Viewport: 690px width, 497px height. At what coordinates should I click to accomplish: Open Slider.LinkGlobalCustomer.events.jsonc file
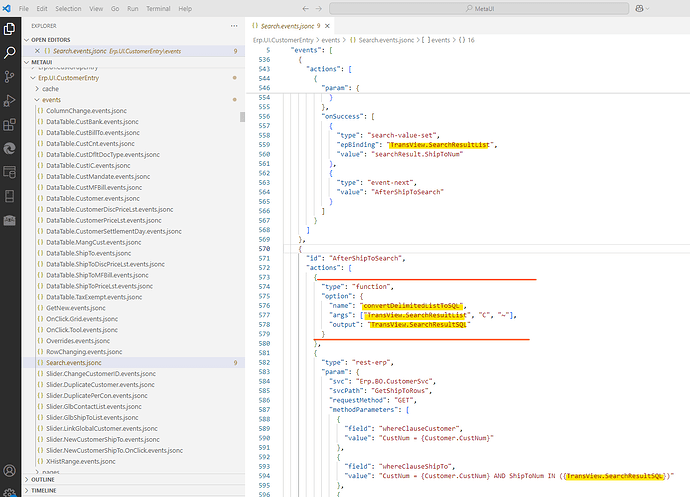102,429
